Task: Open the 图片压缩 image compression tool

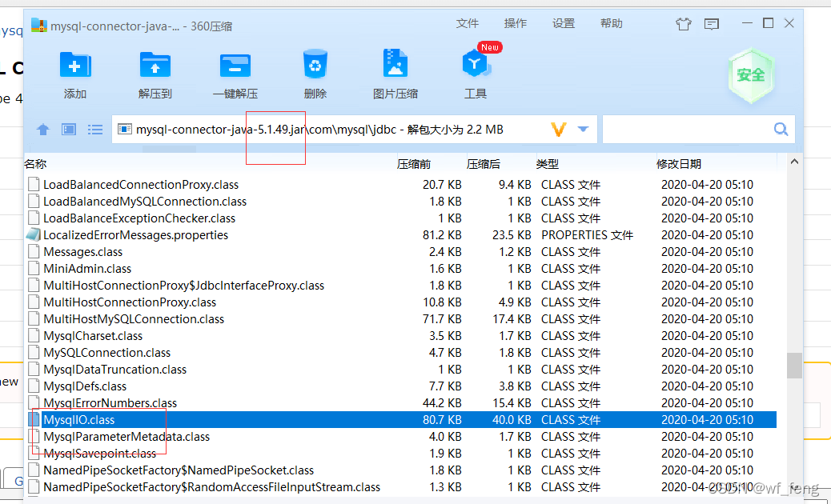Action: coord(395,63)
